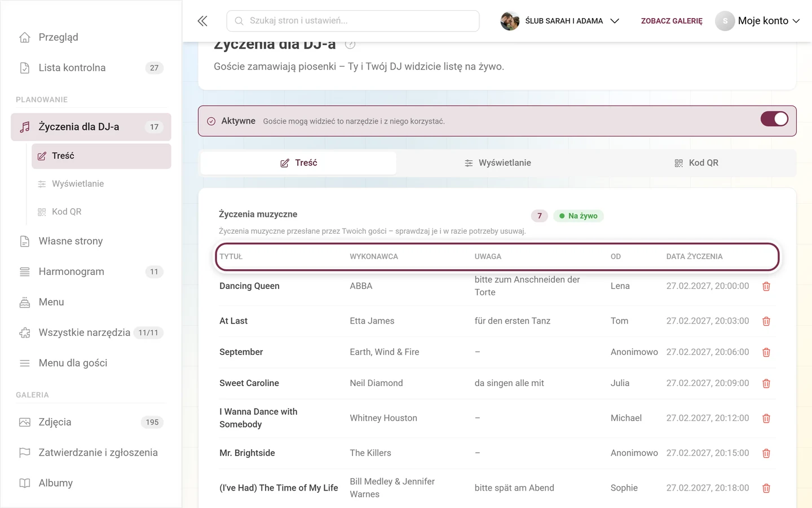Switch to the Wyświetlanie tab
The width and height of the screenshot is (812, 508).
tap(497, 163)
